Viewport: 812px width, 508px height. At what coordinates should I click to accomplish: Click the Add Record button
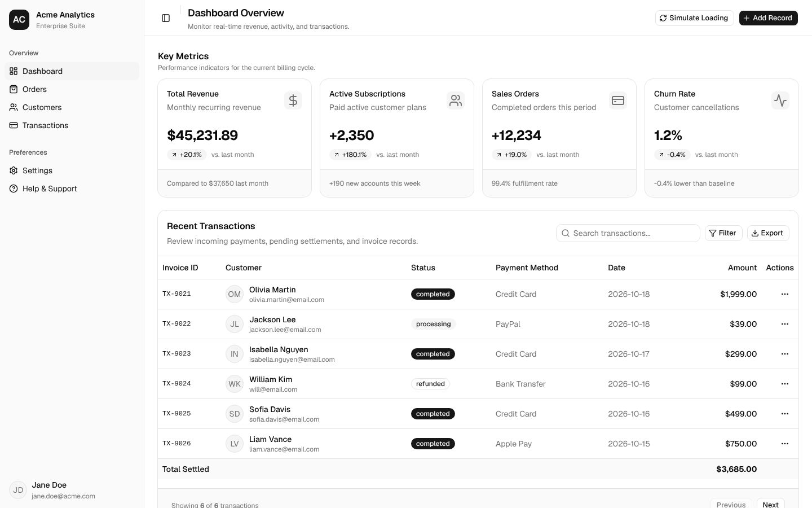(768, 18)
